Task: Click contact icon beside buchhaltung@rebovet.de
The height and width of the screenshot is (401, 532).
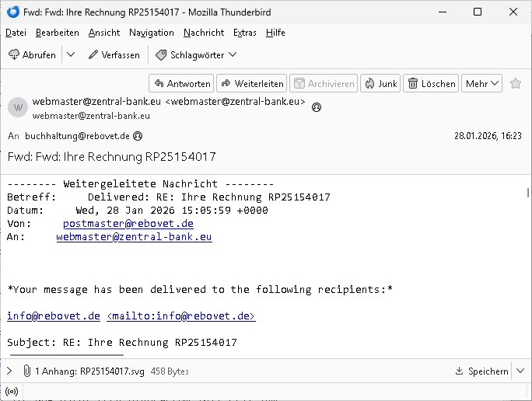Action: 138,135
